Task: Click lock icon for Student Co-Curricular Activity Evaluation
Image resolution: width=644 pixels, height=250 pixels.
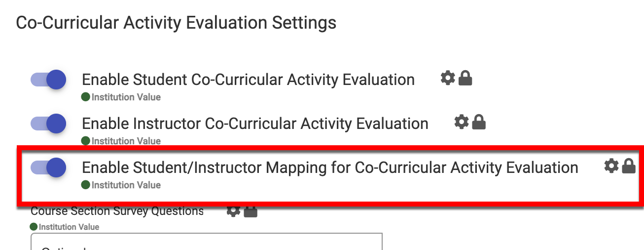Action: (465, 78)
